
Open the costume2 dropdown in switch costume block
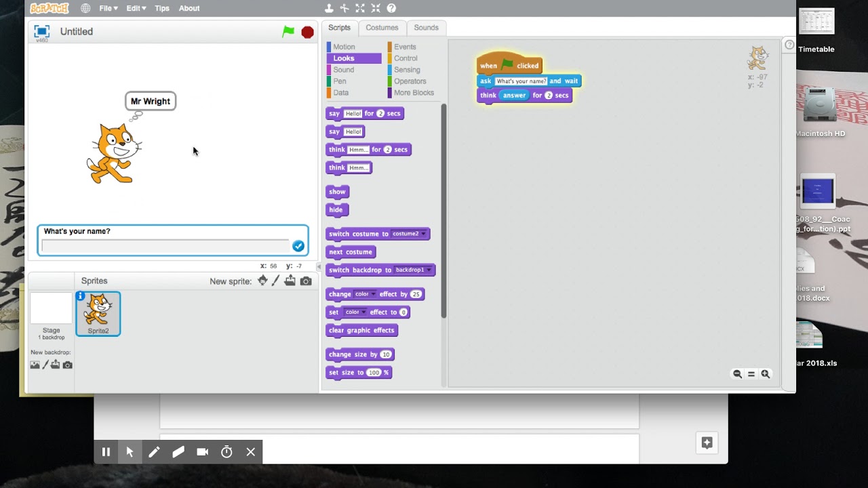410,234
